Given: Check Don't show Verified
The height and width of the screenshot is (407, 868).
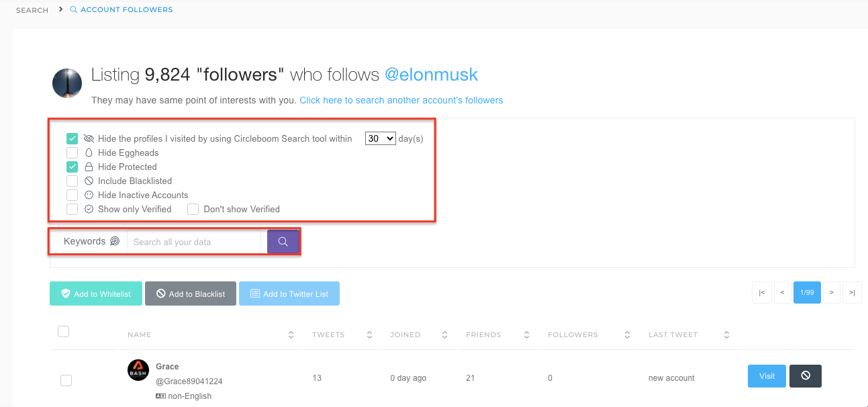Looking at the screenshot, I should [x=193, y=209].
